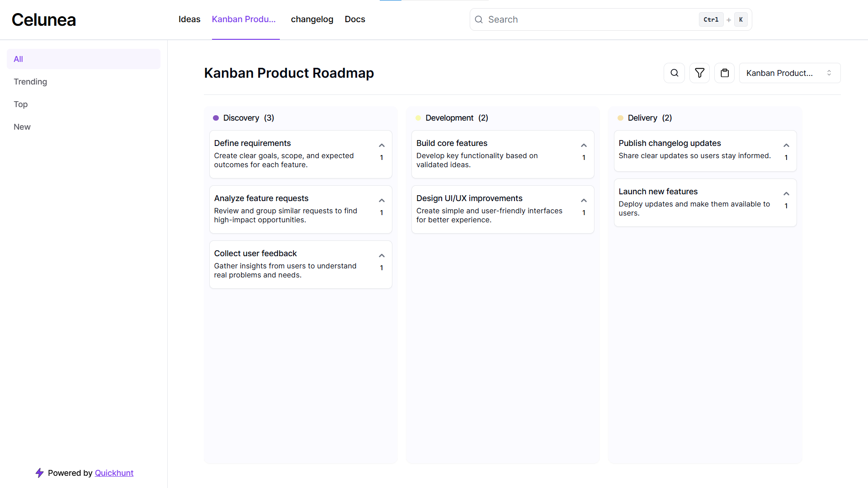This screenshot has height=488, width=868.
Task: Click 'Share clear updates so users stay informed.'
Action: pos(694,156)
